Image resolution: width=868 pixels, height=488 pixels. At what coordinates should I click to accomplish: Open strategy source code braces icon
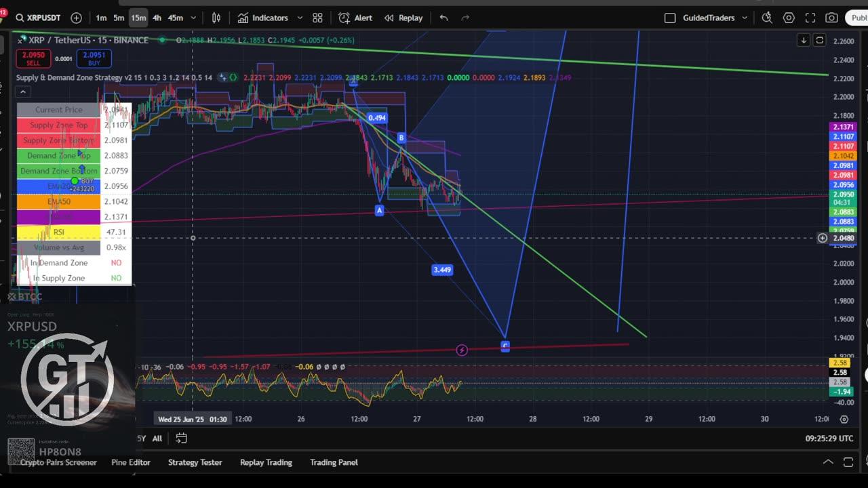tap(234, 77)
